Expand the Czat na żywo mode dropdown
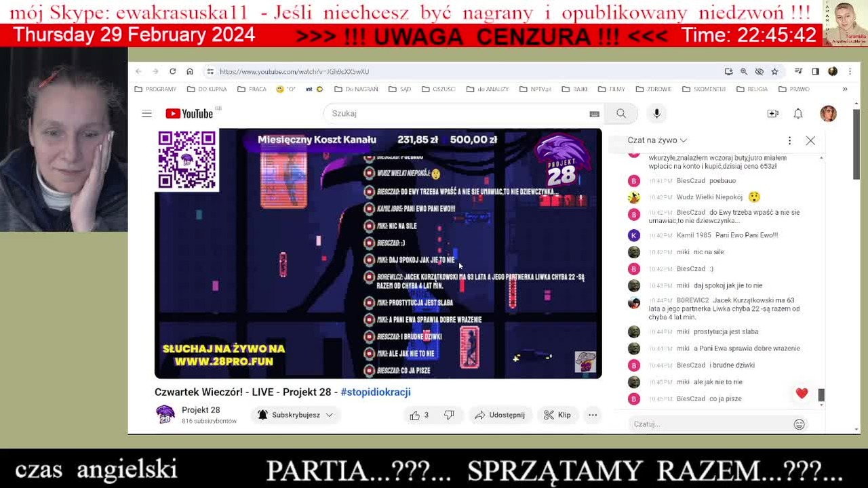 657,140
